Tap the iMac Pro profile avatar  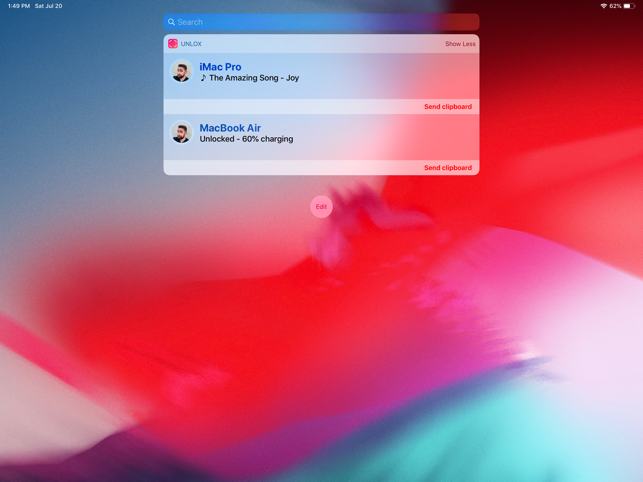[181, 71]
